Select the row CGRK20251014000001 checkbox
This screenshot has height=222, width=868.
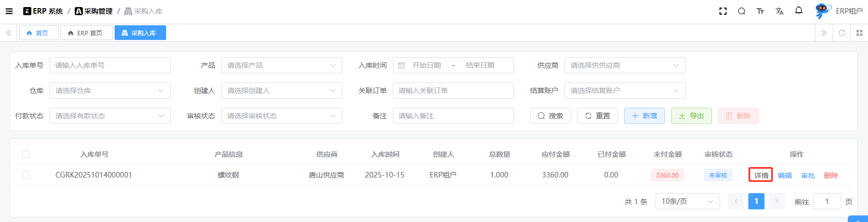(26, 175)
